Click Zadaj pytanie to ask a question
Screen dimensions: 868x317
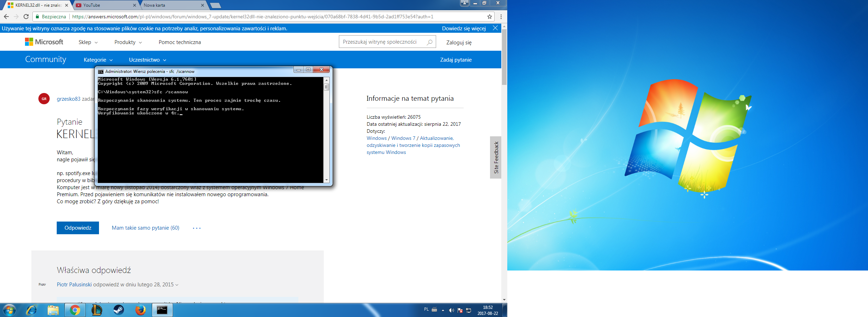(456, 60)
